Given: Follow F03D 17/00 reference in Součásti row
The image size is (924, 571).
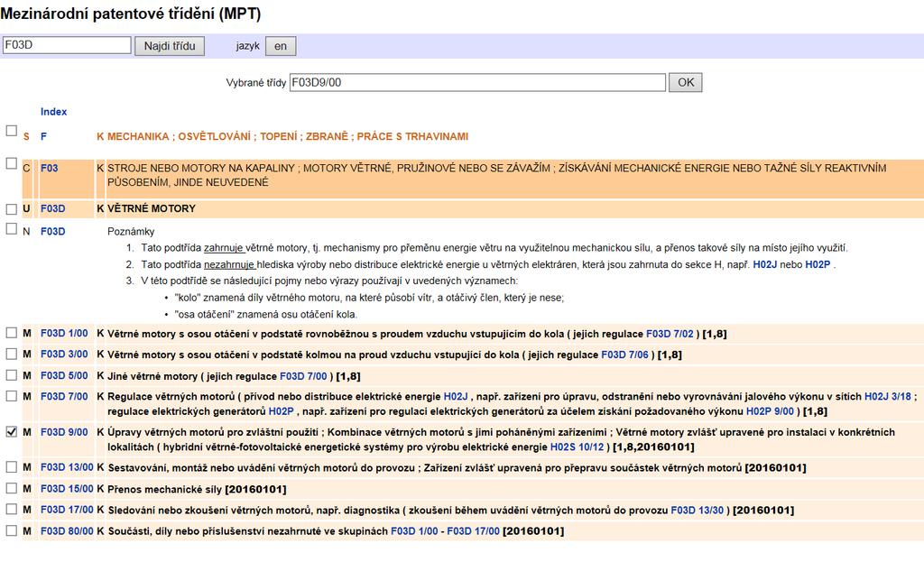Looking at the screenshot, I should click(473, 531).
